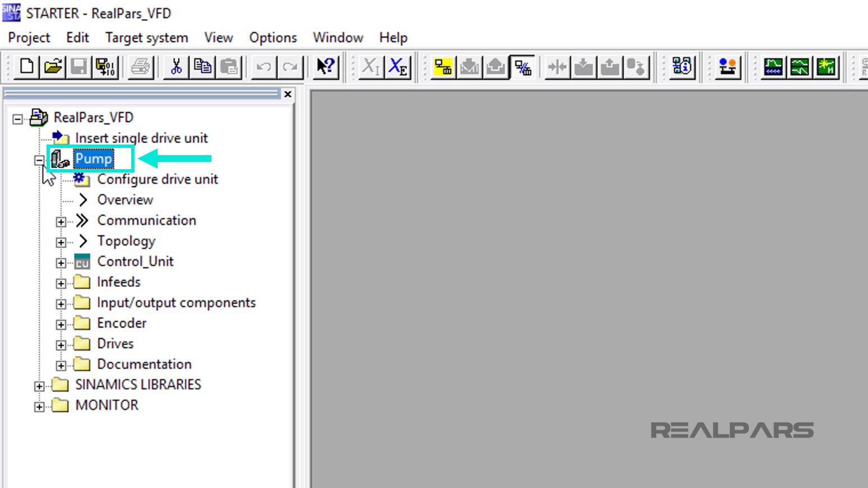This screenshot has height=488, width=868.
Task: Expand the Communication tree node
Action: pyautogui.click(x=61, y=222)
